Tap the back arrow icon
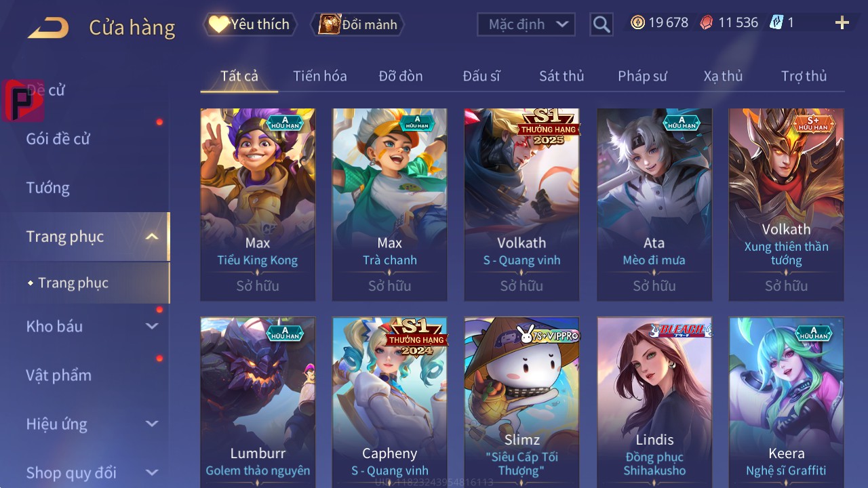868x488 pixels. point(48,28)
